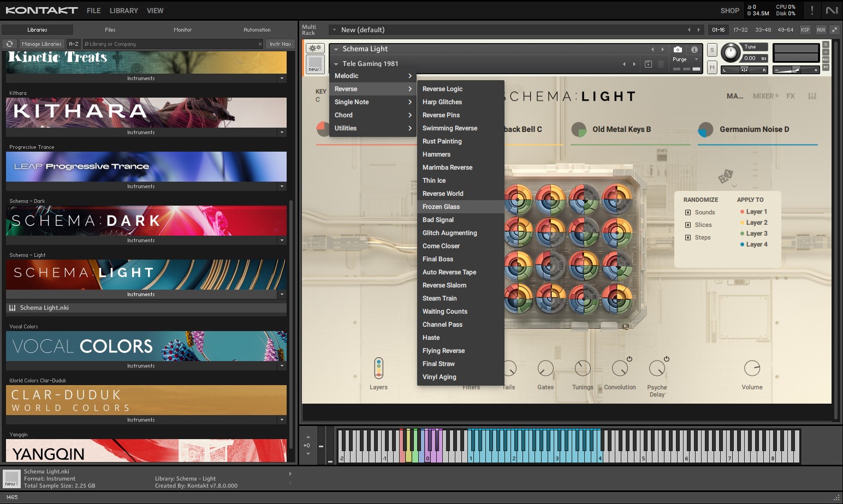Click the save snapshot floppy icon
The height and width of the screenshot is (504, 843).
pos(648,64)
